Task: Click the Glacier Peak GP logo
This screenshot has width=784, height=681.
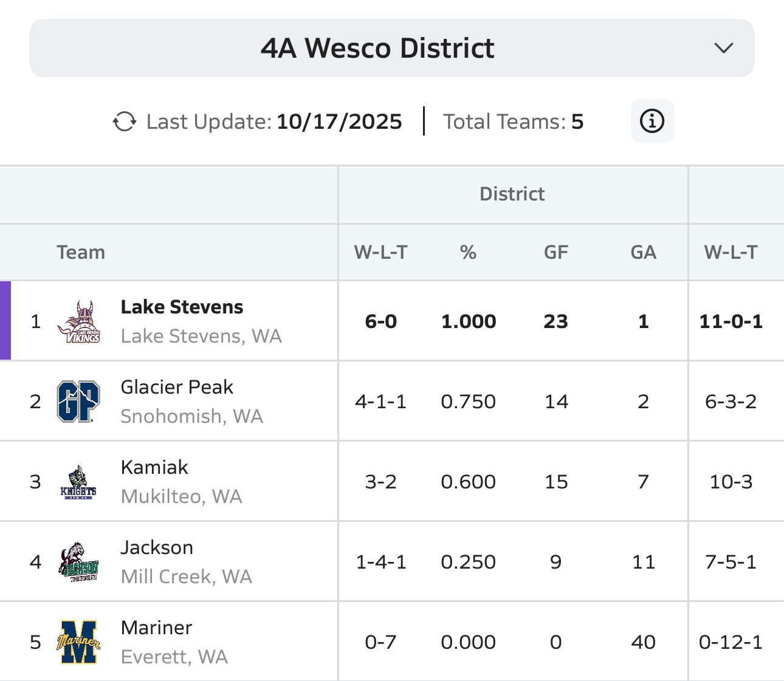Action: pos(78,402)
